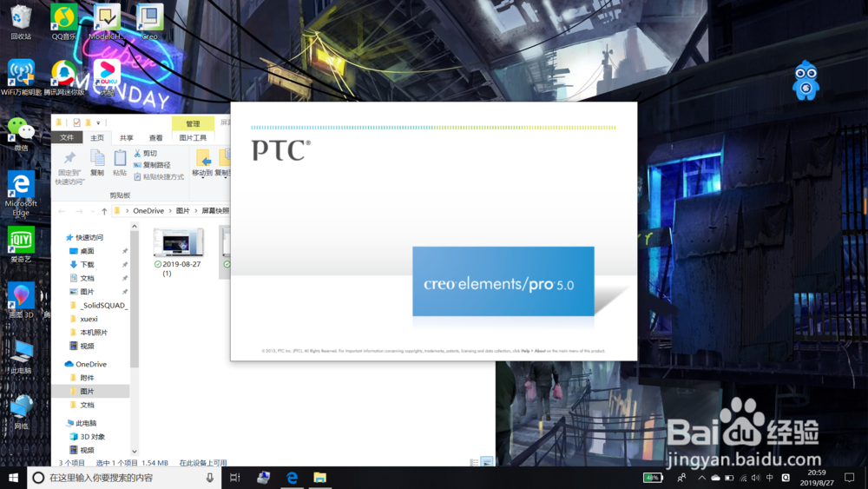Select xuexi folder in navigation pane
The image size is (868, 489).
(89, 319)
